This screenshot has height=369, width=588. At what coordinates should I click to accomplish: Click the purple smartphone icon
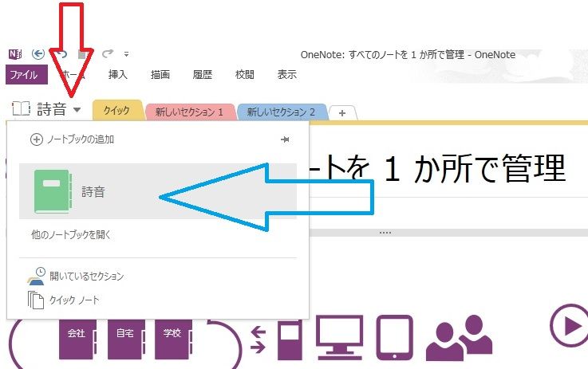[x=290, y=340]
